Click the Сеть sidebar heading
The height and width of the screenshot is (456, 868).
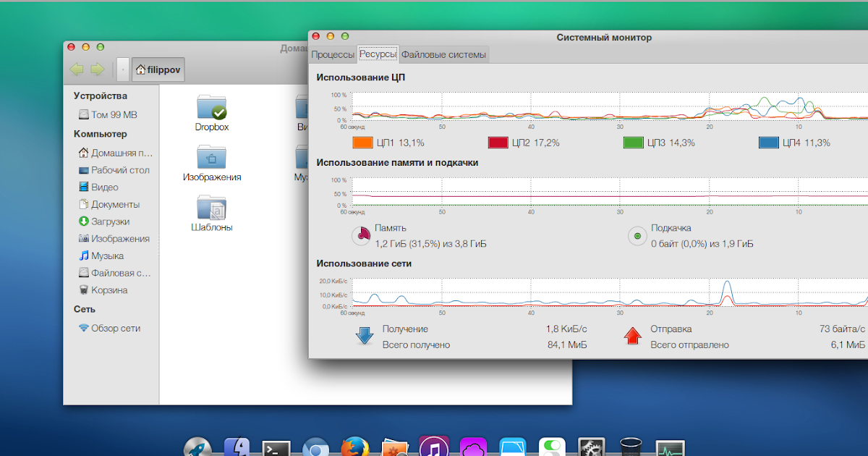tap(84, 309)
